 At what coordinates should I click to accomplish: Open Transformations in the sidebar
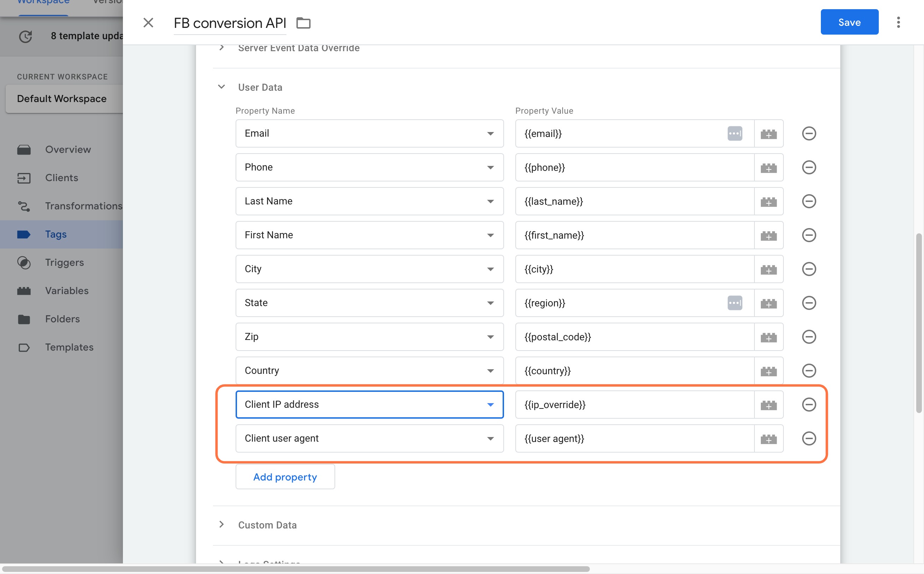(x=61, y=206)
